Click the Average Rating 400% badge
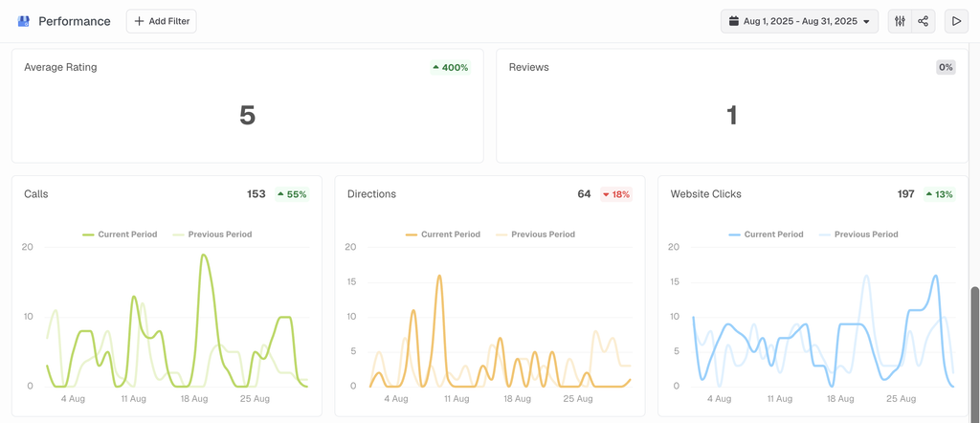The image size is (980, 423). [x=451, y=68]
